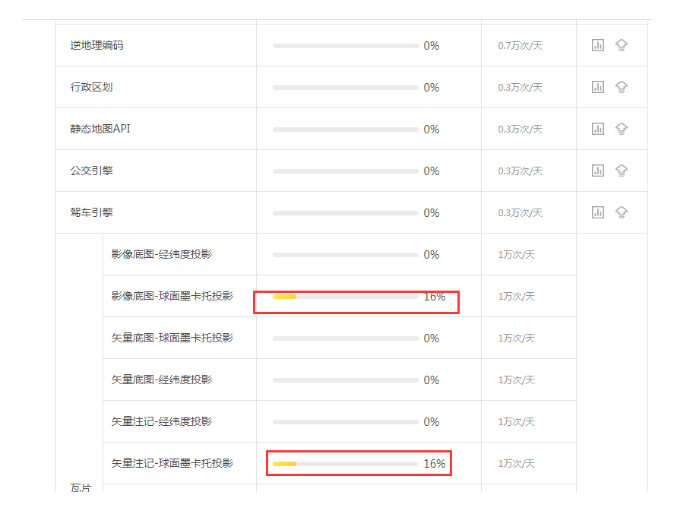
Task: Click the 静态地图API service name
Action: tap(101, 129)
